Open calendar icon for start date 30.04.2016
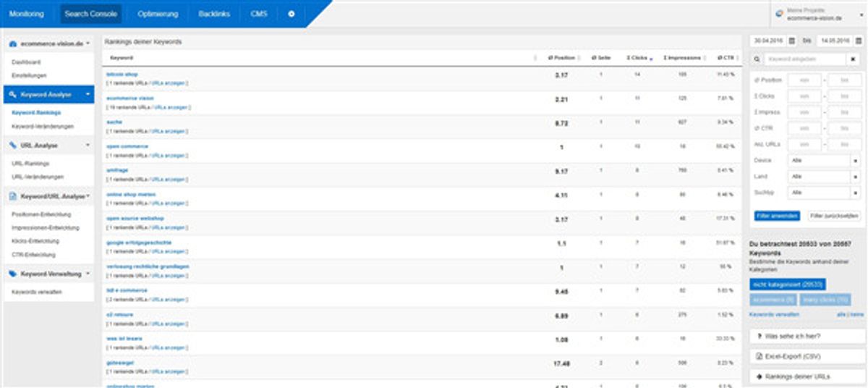Image resolution: width=868 pixels, height=388 pixels. tap(791, 41)
